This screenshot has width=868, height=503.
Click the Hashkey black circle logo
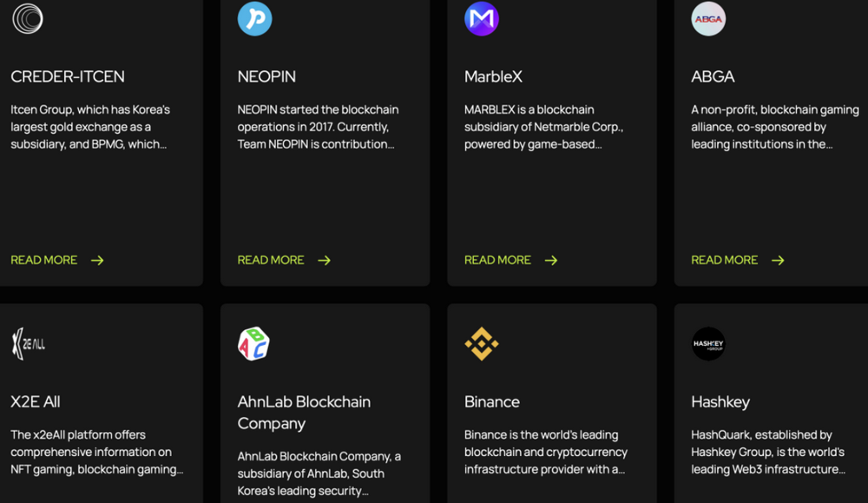pos(708,344)
